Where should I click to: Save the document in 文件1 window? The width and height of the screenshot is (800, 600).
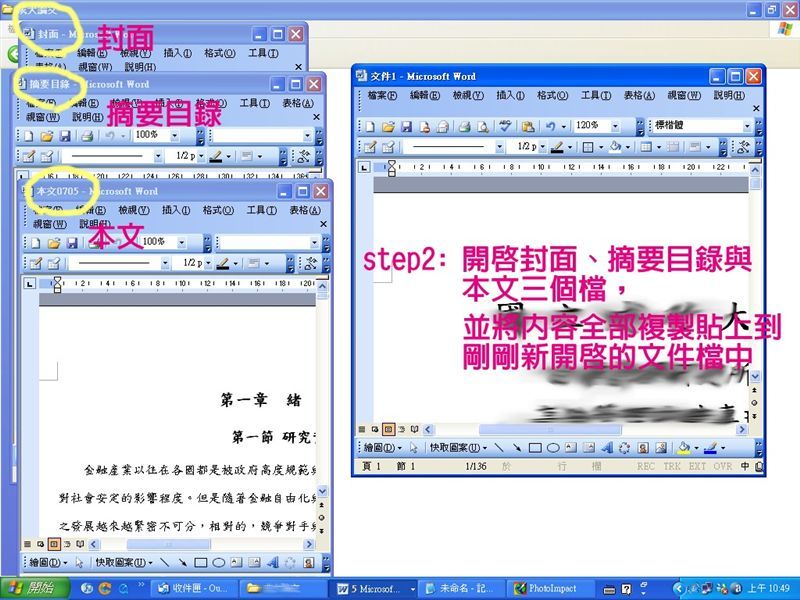[x=406, y=127]
